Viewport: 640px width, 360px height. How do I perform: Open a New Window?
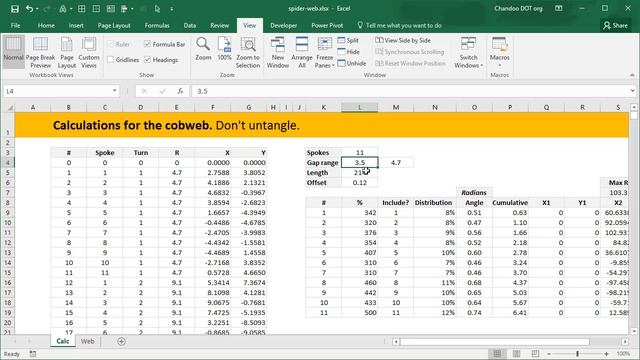pyautogui.click(x=278, y=53)
